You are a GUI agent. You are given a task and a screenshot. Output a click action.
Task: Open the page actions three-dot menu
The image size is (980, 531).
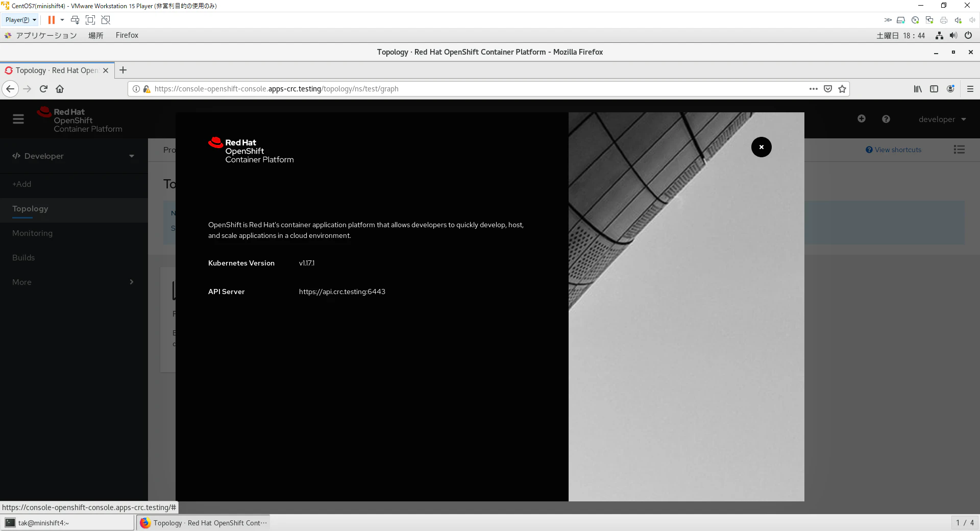[x=814, y=89]
